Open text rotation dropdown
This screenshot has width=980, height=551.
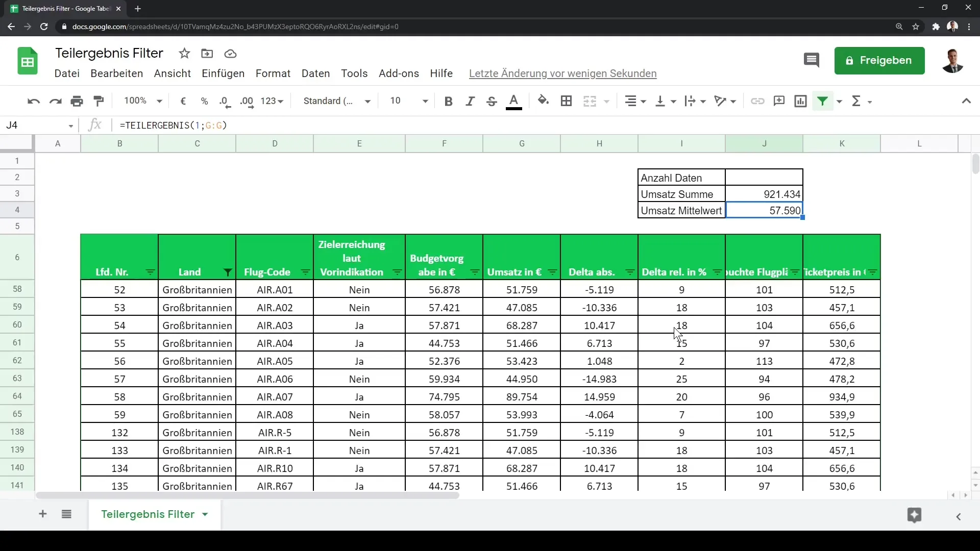[x=725, y=101]
